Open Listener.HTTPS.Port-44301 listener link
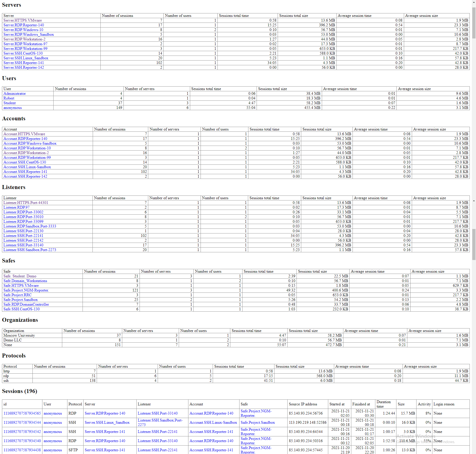476x454 pixels. (26, 203)
